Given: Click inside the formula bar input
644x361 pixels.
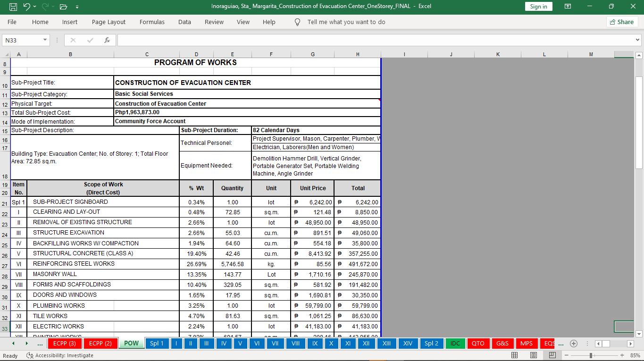Looking at the screenshot, I should tap(373, 40).
